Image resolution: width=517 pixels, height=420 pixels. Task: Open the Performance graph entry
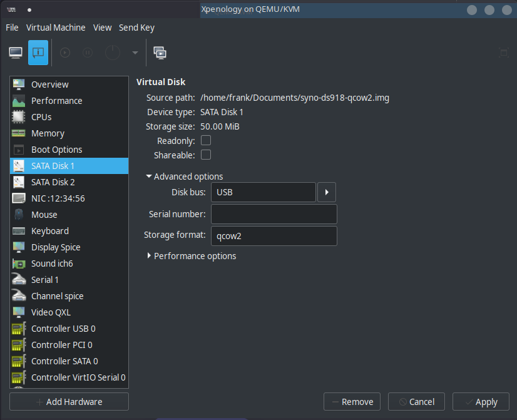point(69,101)
